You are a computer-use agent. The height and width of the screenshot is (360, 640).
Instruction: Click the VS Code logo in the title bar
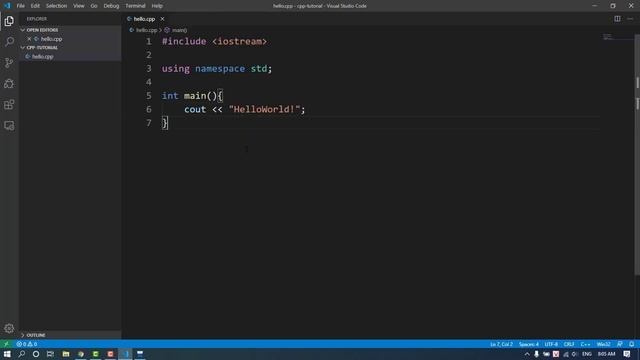pos(7,6)
